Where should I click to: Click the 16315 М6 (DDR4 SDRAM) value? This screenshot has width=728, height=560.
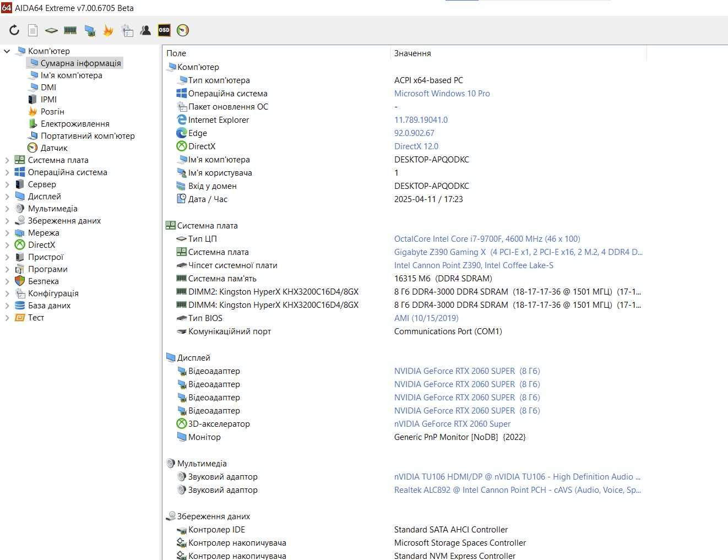point(443,278)
